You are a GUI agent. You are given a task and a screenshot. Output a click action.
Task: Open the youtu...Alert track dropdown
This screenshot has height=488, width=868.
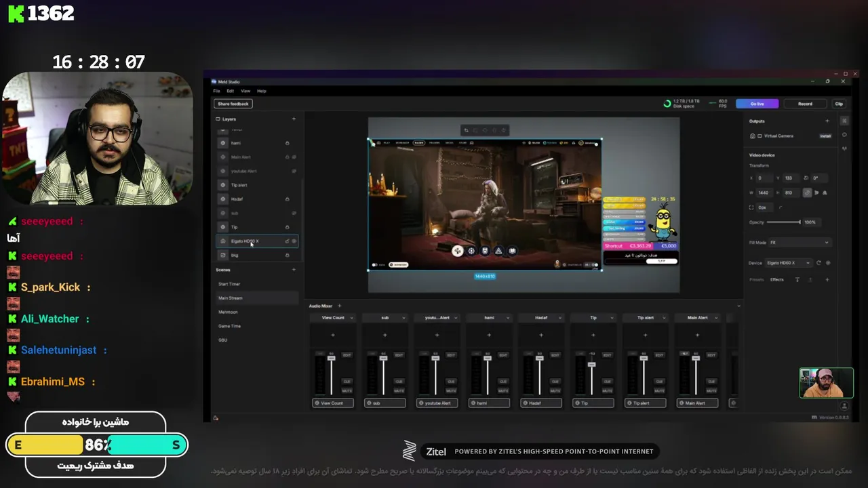pyautogui.click(x=455, y=318)
